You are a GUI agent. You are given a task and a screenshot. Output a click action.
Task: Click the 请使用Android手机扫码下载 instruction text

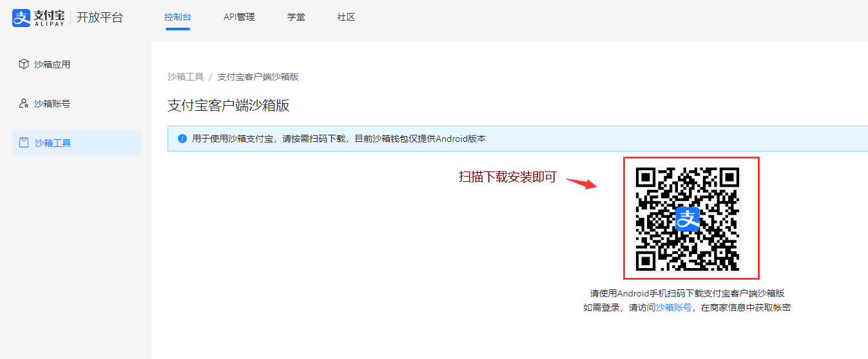pos(687,293)
